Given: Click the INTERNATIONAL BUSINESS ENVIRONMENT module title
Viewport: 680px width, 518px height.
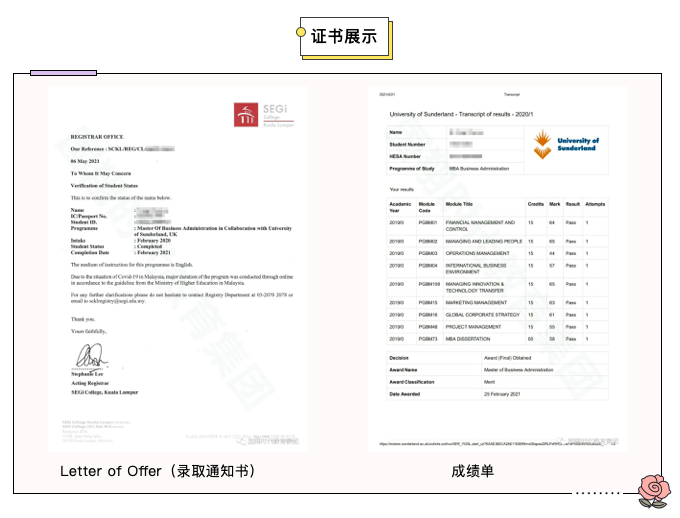Looking at the screenshot, I should pyautogui.click(x=476, y=269).
